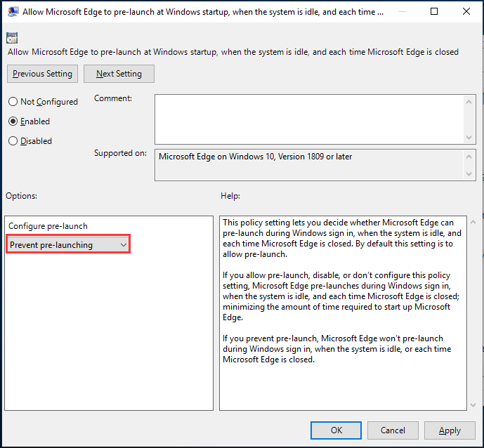484x448 pixels.
Task: Click the 'Comment:' label
Action: click(x=113, y=98)
